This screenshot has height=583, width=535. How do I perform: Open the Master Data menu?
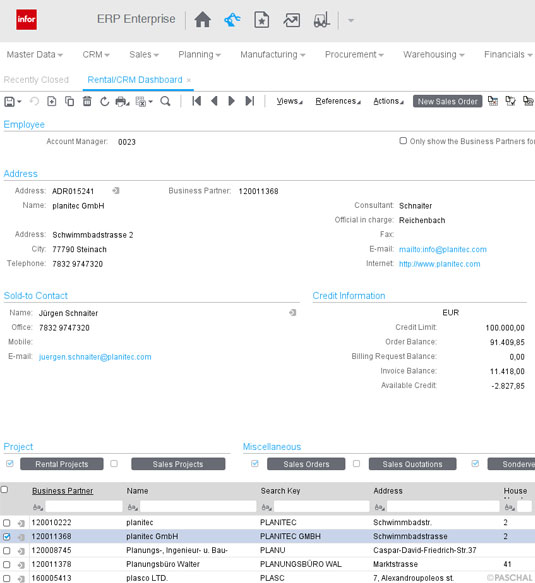coord(35,55)
